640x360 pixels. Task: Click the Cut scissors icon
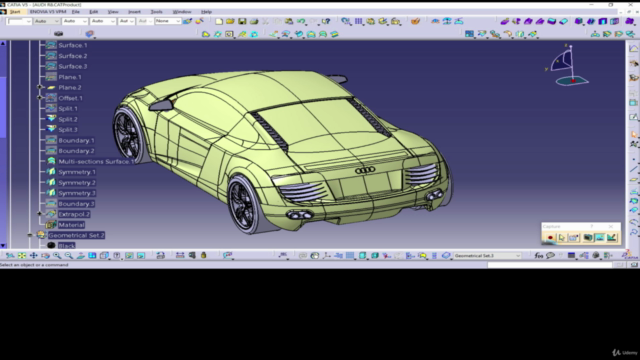pyautogui.click(x=266, y=21)
